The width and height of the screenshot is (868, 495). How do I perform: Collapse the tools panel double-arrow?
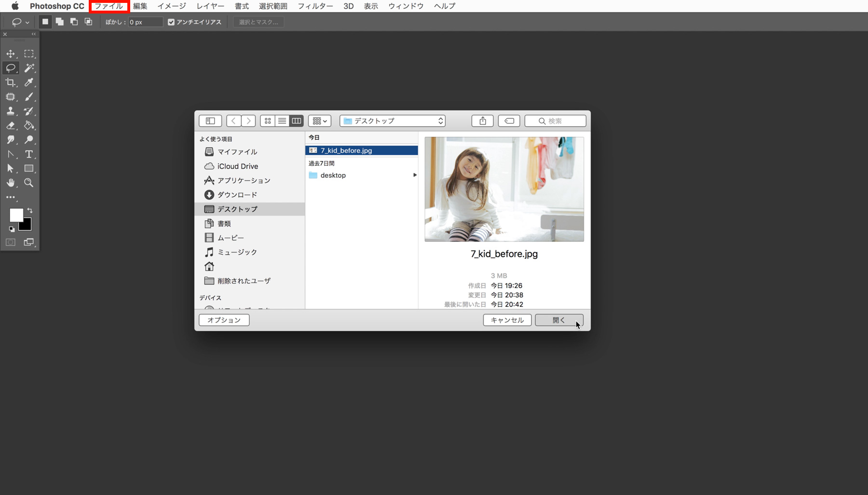tap(34, 34)
